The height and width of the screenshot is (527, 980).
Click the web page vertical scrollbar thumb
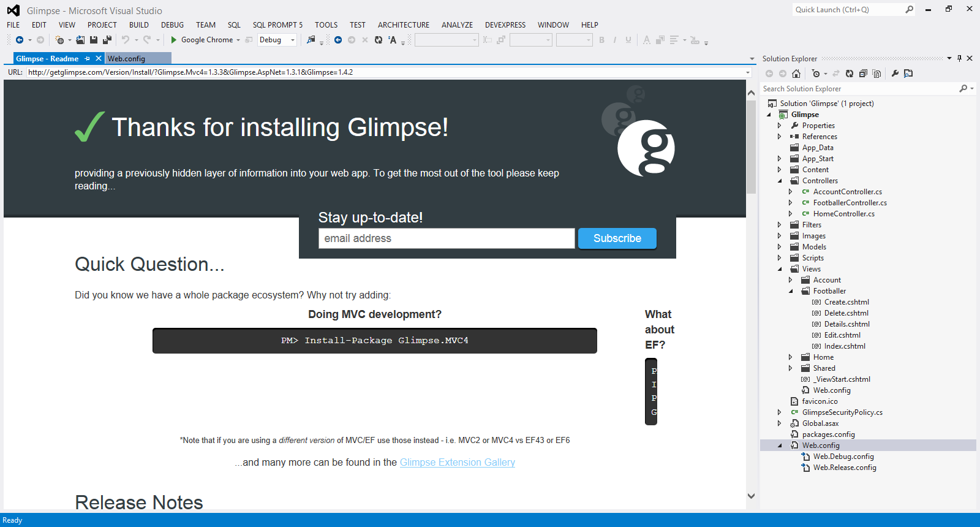click(x=752, y=147)
